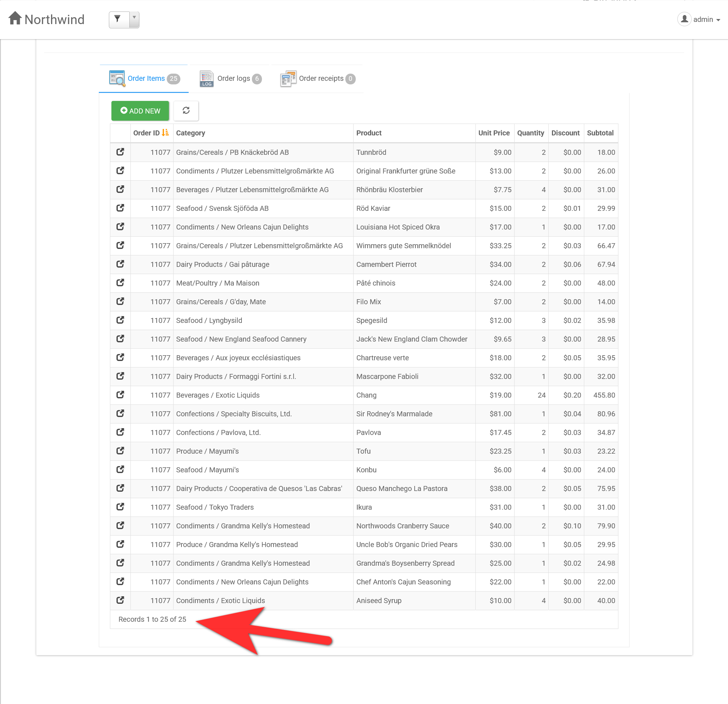Click the Subtotal column header
The height and width of the screenshot is (704, 728).
[x=600, y=133]
